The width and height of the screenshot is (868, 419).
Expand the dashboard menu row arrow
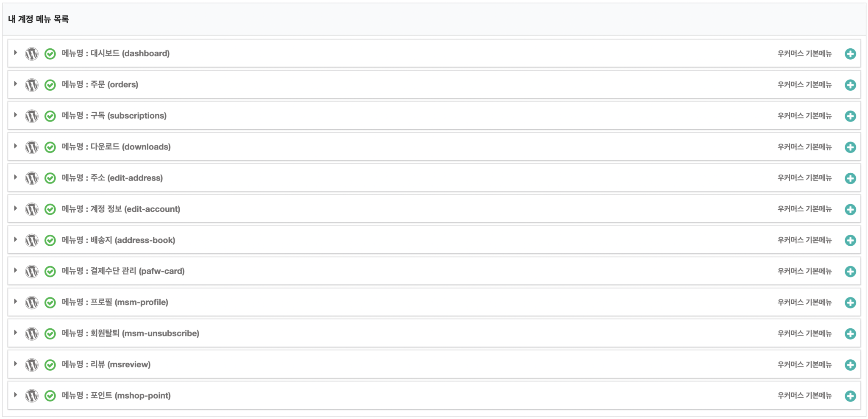[x=16, y=53]
